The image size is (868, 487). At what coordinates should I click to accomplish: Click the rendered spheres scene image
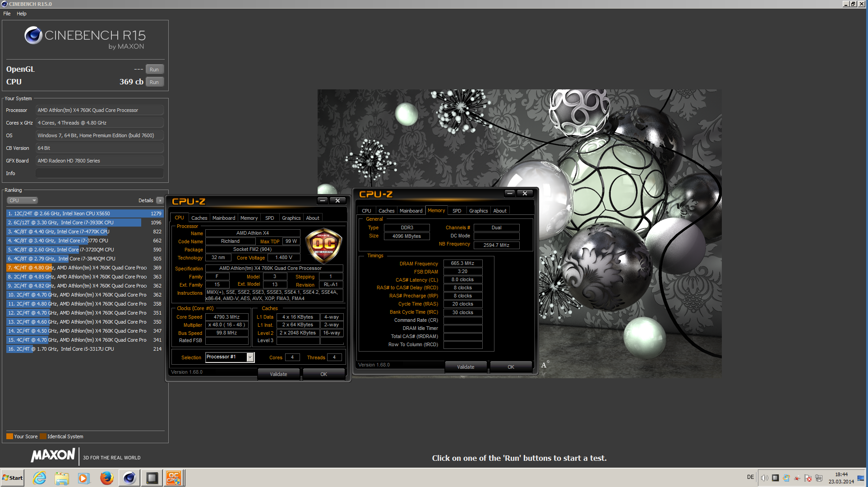(x=519, y=233)
